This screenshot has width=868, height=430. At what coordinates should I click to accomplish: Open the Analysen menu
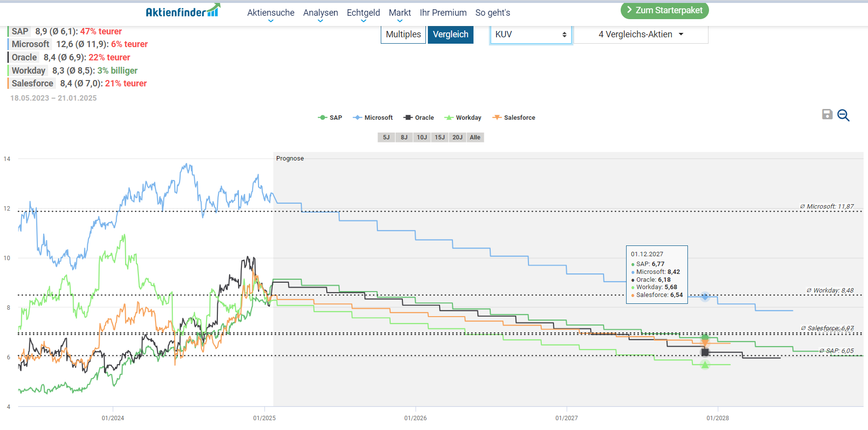coord(320,13)
